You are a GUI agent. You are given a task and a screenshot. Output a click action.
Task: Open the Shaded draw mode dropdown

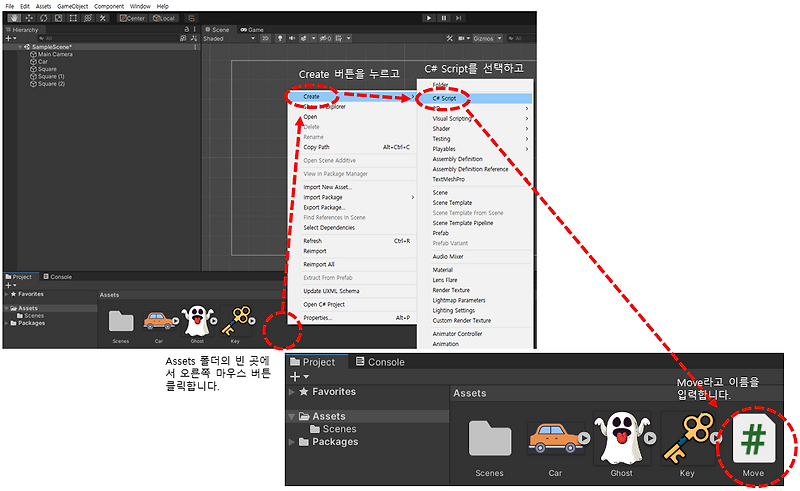tap(229, 38)
